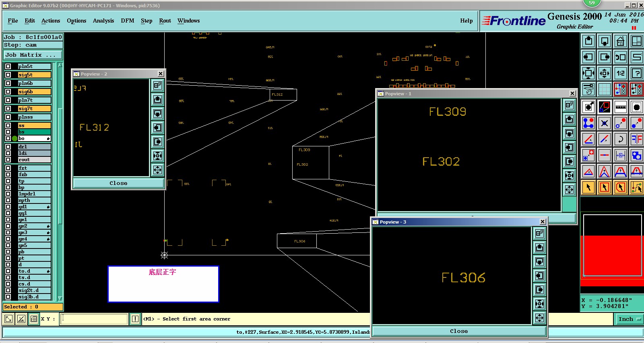This screenshot has width=644, height=343.
Task: Toggle the gm2 layer checkbox
Action: 8,226
